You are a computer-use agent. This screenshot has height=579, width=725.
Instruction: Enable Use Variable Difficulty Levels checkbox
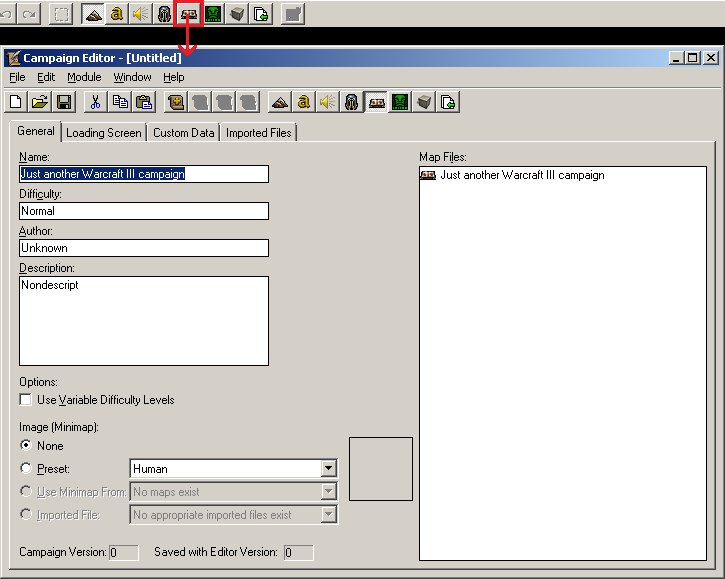[26, 400]
